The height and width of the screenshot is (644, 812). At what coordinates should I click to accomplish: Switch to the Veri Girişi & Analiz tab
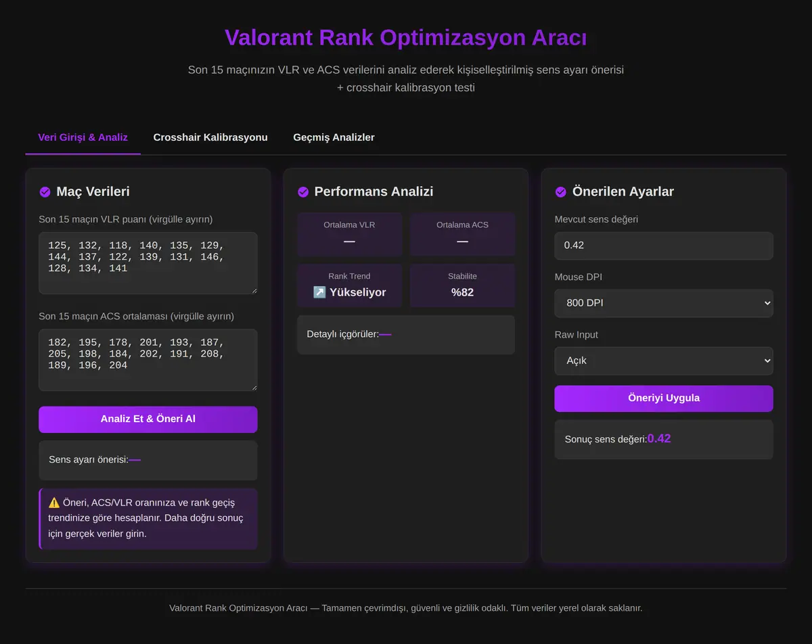point(83,137)
